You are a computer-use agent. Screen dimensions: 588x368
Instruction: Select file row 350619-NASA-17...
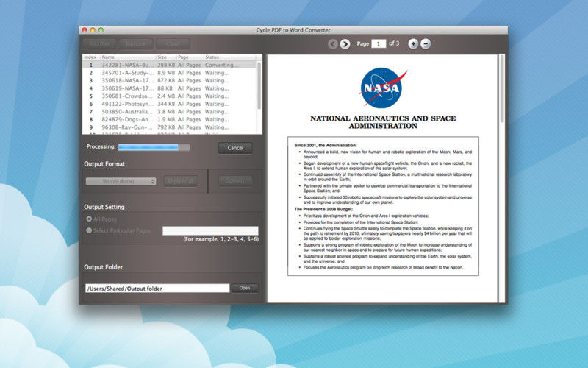tap(170, 88)
